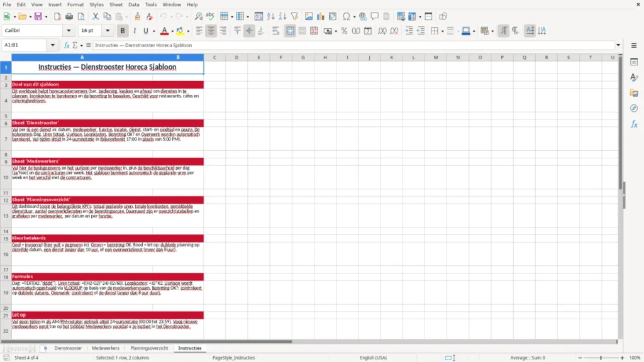Click into the formula bar input line
The height and width of the screenshot is (362, 644).
point(353,45)
